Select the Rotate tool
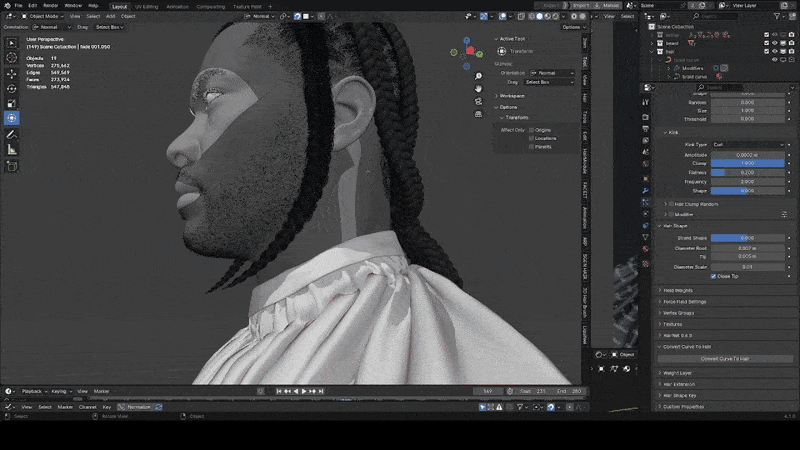Screen dimensions: 800x450 [11, 88]
